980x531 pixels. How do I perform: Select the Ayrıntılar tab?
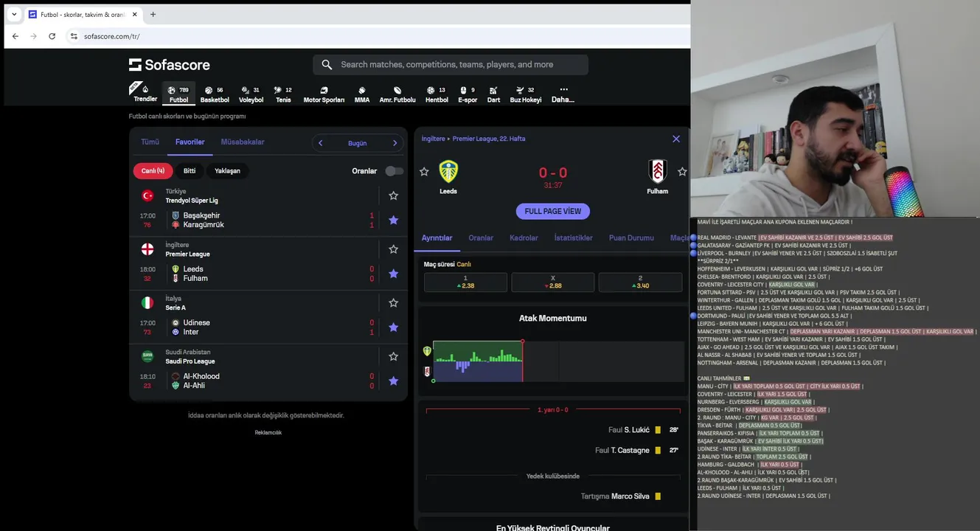click(437, 237)
